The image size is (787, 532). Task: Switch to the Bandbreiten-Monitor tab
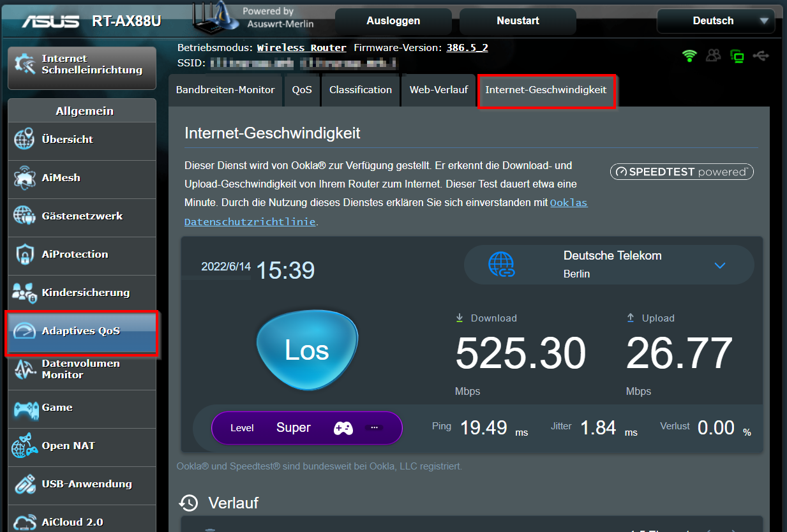tap(225, 90)
